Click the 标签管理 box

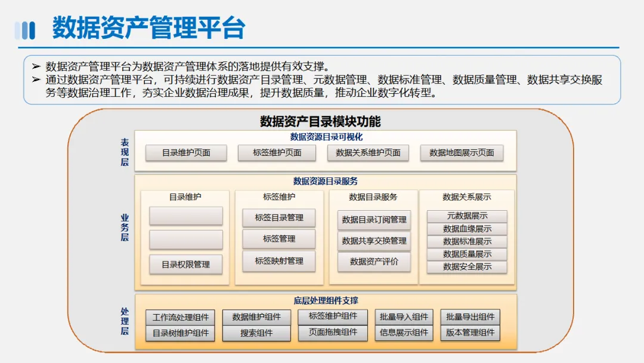pyautogui.click(x=279, y=239)
